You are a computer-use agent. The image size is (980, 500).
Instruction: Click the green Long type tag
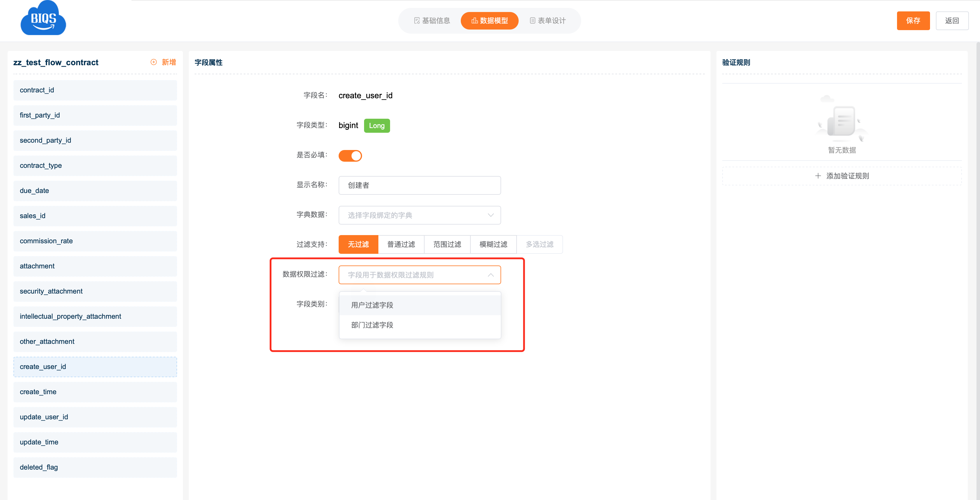pos(377,125)
